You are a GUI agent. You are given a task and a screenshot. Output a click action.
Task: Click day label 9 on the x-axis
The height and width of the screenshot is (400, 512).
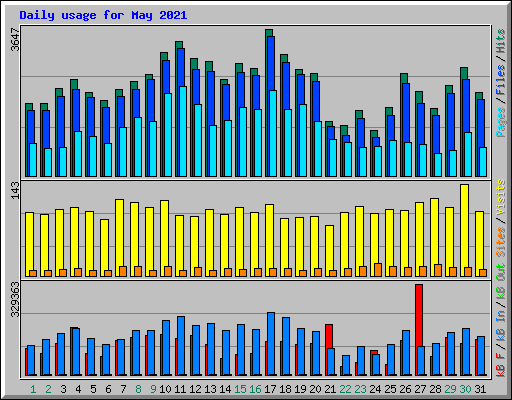pos(153,389)
